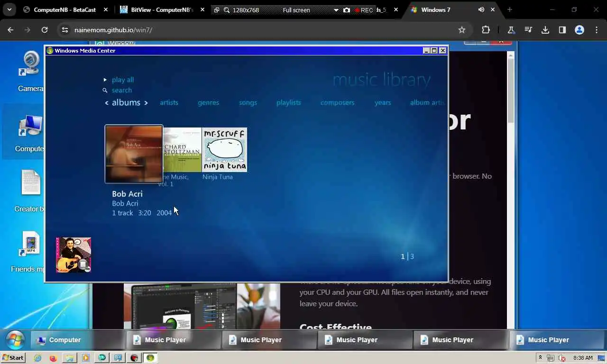Open file explorer from quick launch
The image size is (607, 364).
(69, 358)
